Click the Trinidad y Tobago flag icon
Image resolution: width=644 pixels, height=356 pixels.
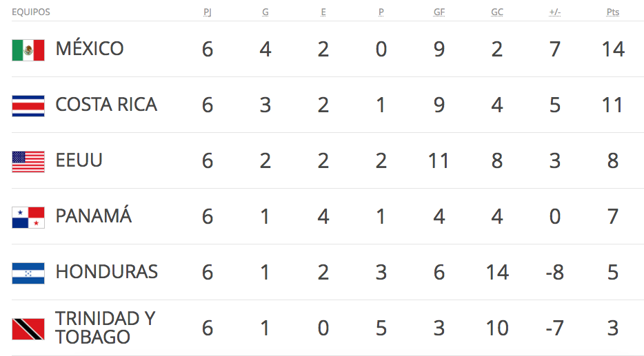28,328
